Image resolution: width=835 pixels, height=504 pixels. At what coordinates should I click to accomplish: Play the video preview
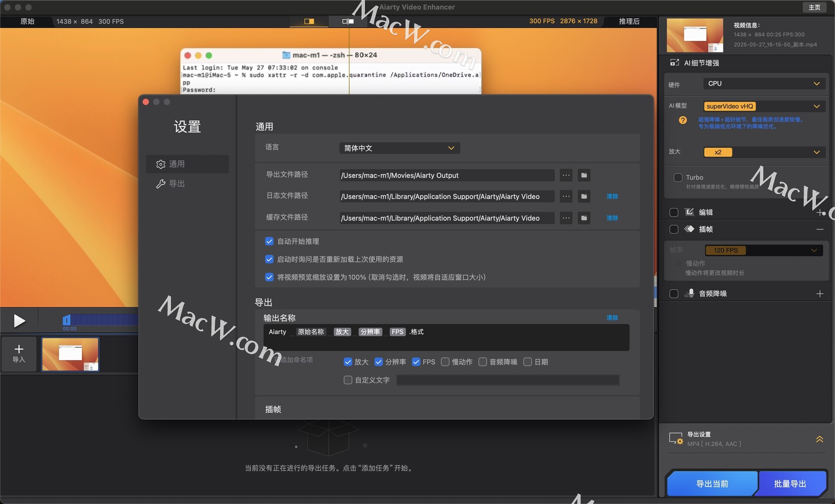[19, 321]
